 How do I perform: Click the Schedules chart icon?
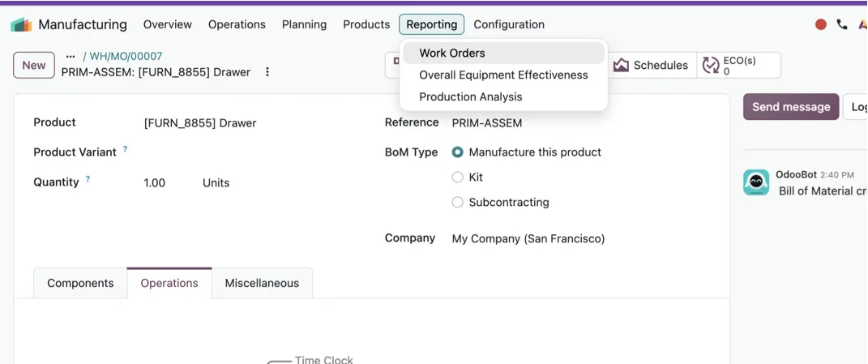click(621, 66)
